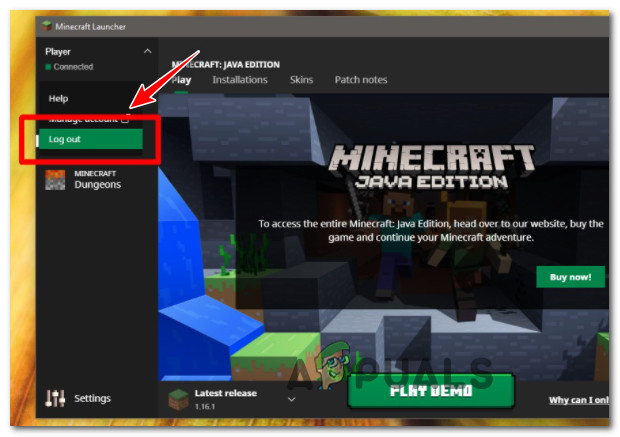
Task: Open the Help menu entry
Action: point(59,98)
